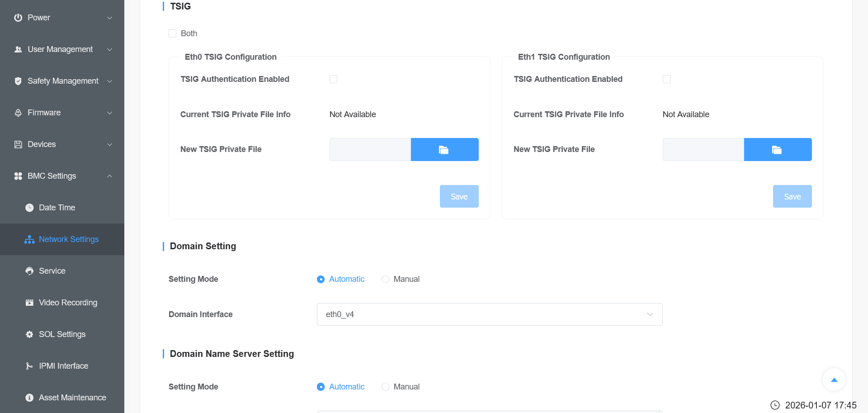868x413 pixels.
Task: Open the Network Settings page
Action: (x=68, y=239)
